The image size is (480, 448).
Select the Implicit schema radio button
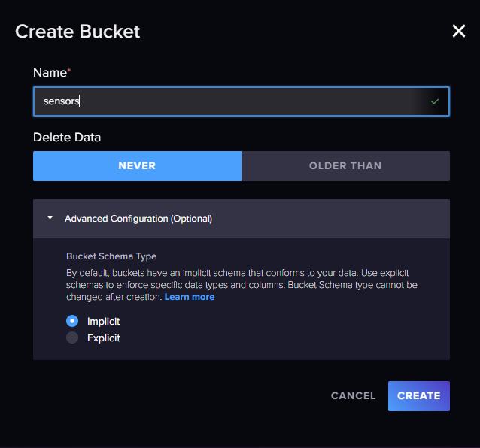click(x=72, y=321)
